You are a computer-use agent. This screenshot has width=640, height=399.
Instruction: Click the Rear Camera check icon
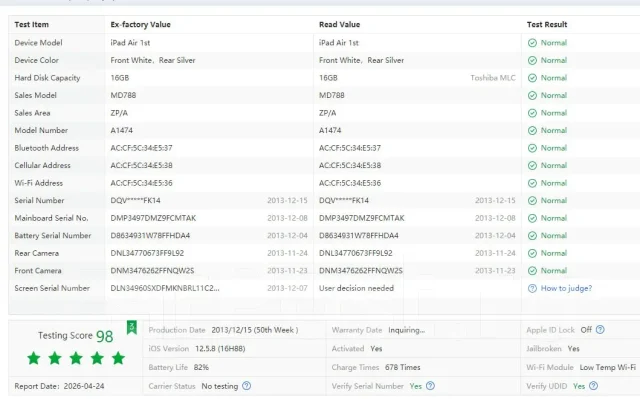[532, 253]
